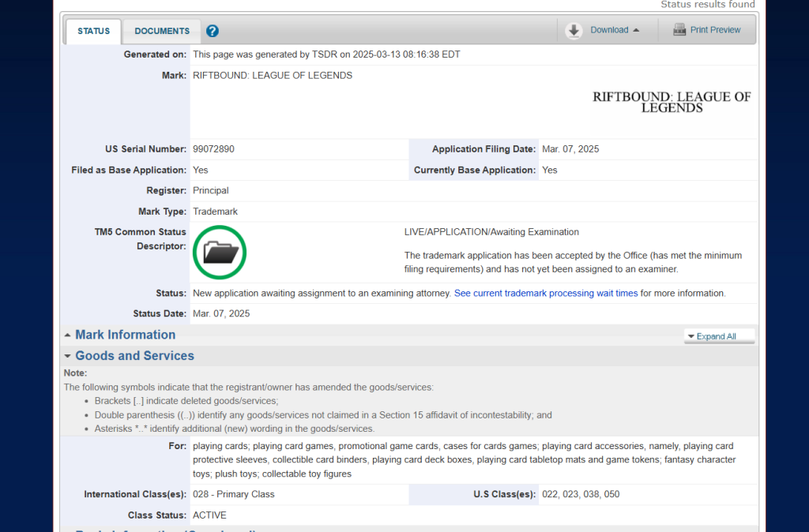The height and width of the screenshot is (532, 809).
Task: Select filing date Mar. 07, 2025 value
Action: (570, 149)
